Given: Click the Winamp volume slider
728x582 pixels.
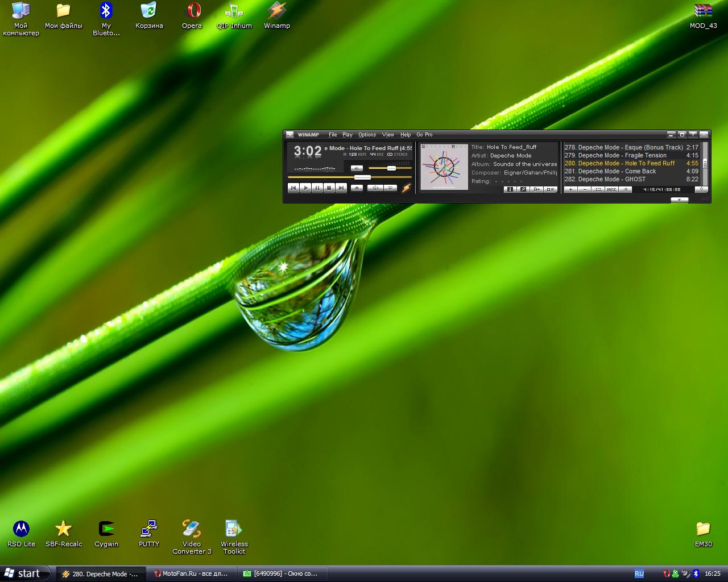Looking at the screenshot, I should click(390, 168).
